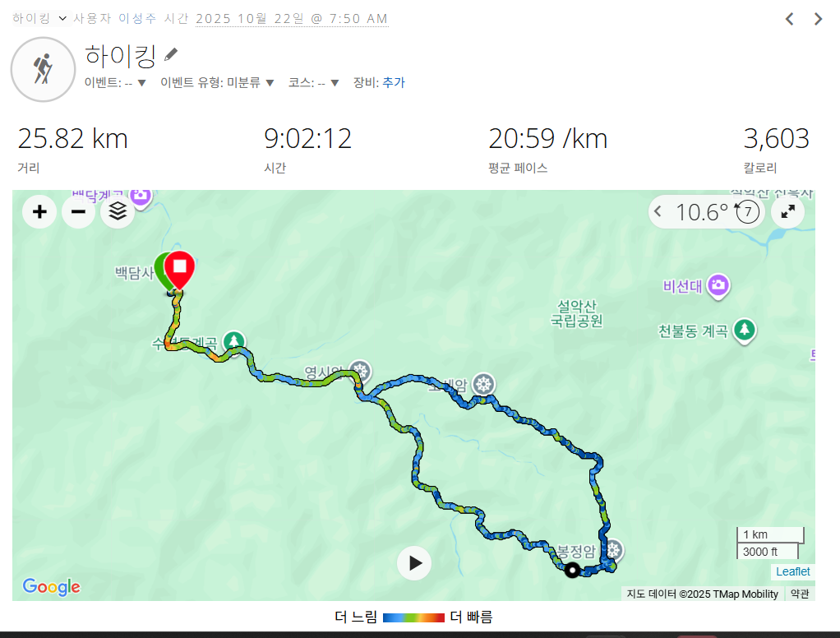Click the 추가 equipment link
The image size is (840, 638).
394,82
